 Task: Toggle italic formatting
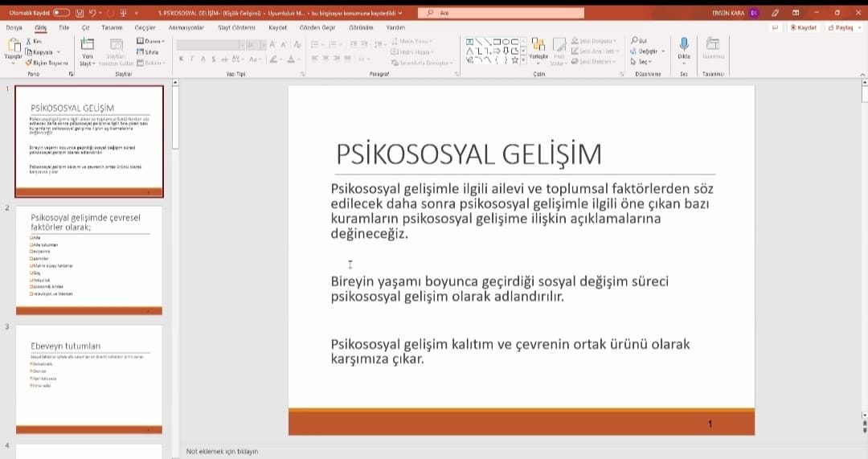pyautogui.click(x=192, y=59)
